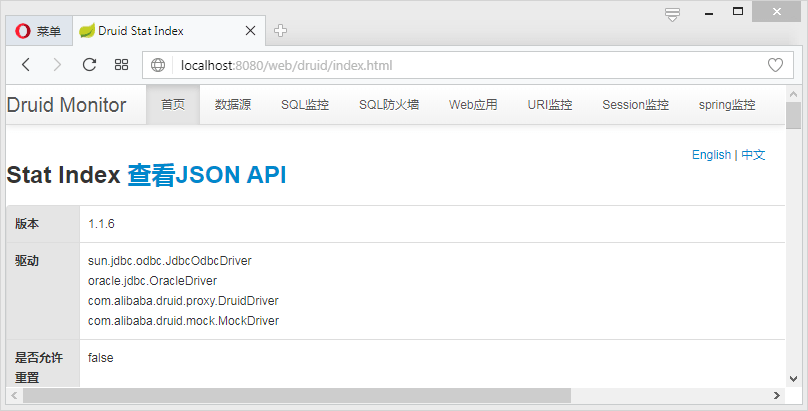Click the version value 1.1.6
Viewport: 808px width, 411px height.
101,224
